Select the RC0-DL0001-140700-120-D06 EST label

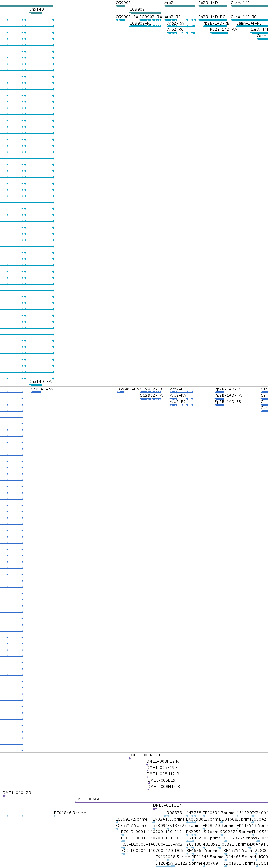pyautogui.click(x=152, y=851)
